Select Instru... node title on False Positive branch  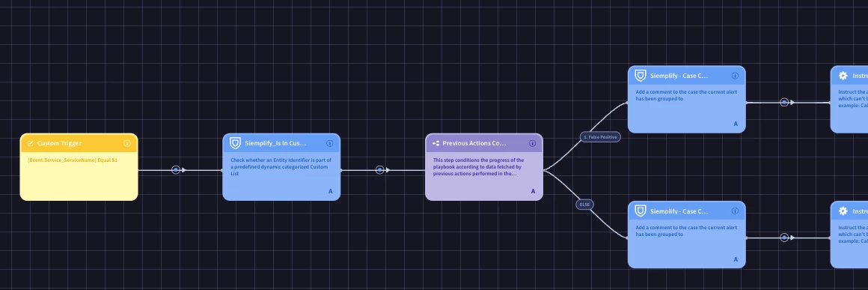coord(861,76)
